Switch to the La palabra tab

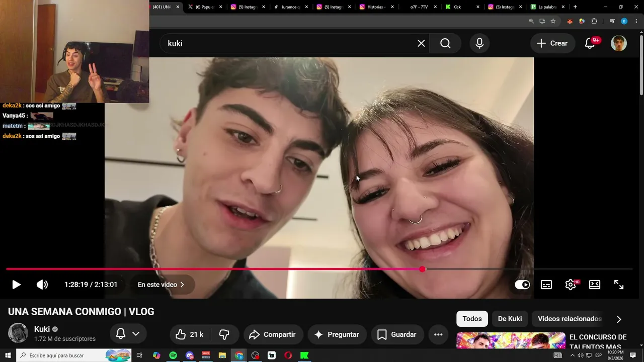tap(546, 7)
